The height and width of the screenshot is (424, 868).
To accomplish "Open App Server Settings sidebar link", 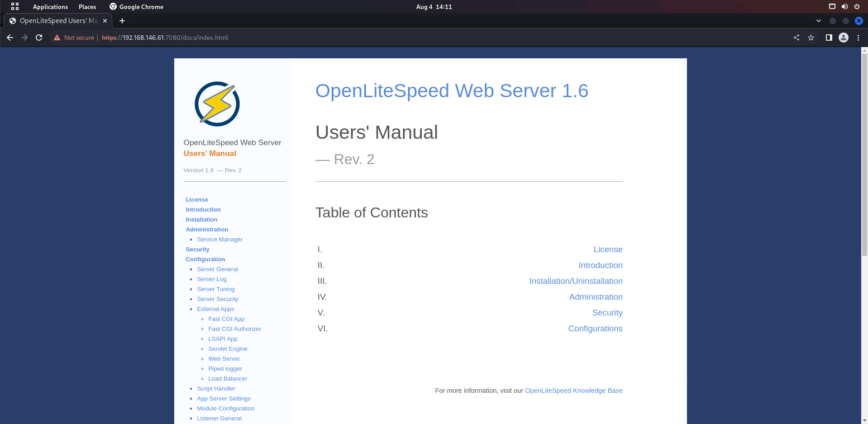I will 224,398.
